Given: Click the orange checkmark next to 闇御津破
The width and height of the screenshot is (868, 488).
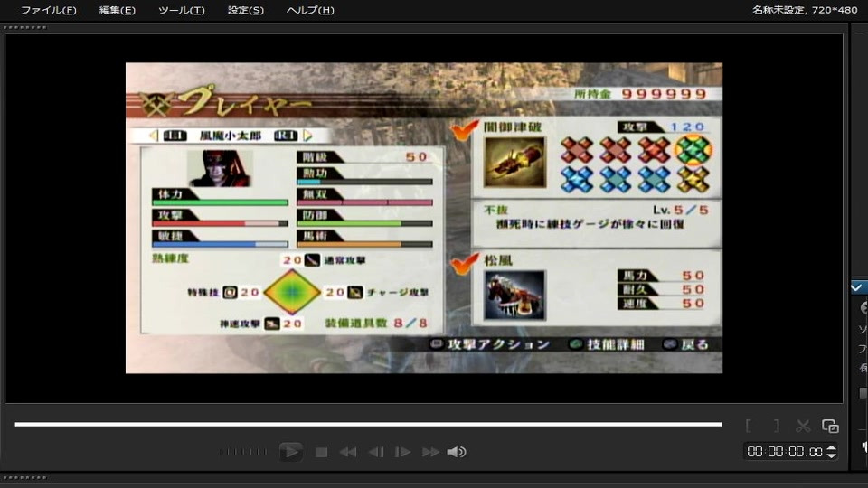Looking at the screenshot, I should coord(464,130).
